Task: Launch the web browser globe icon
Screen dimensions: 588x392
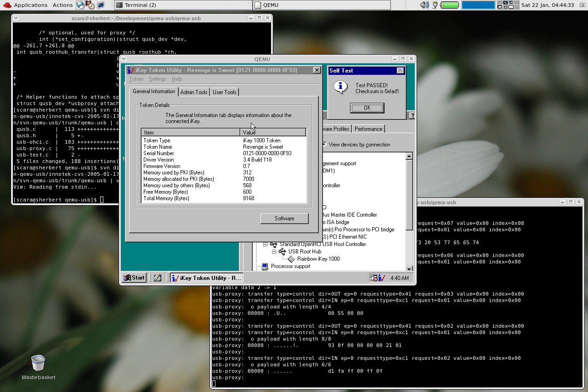Action: [80, 5]
